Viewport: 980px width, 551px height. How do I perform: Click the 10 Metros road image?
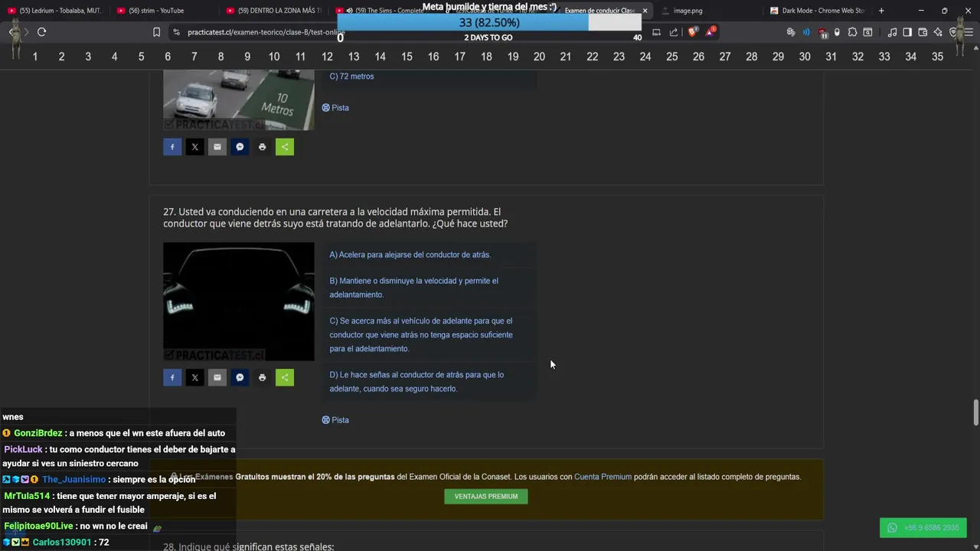(x=239, y=99)
